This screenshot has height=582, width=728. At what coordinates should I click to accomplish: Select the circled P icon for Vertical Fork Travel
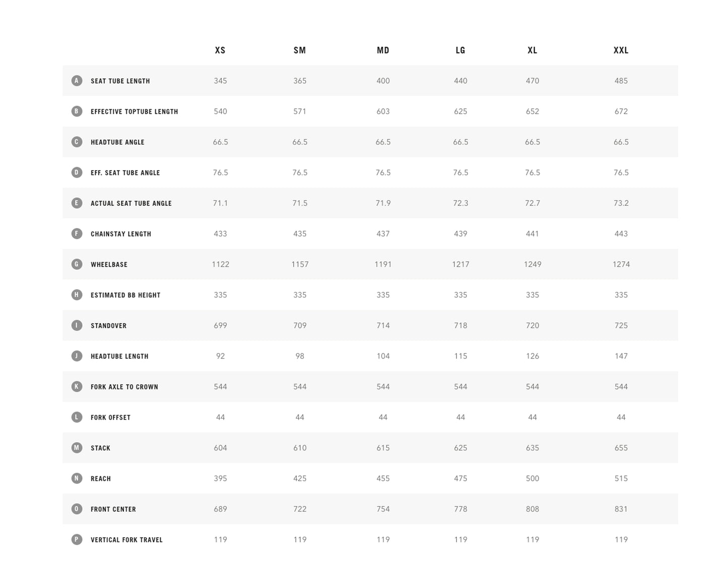(77, 539)
